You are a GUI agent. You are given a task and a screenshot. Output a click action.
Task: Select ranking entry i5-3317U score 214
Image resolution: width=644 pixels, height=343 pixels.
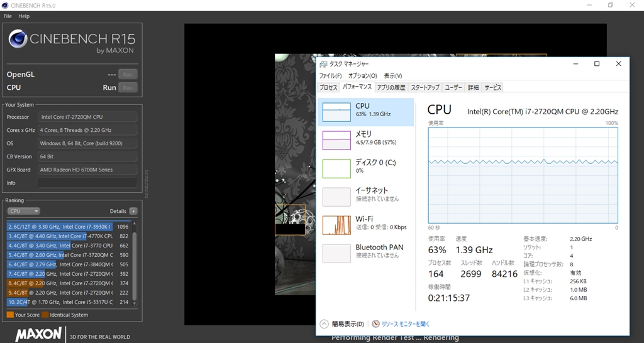tap(68, 302)
